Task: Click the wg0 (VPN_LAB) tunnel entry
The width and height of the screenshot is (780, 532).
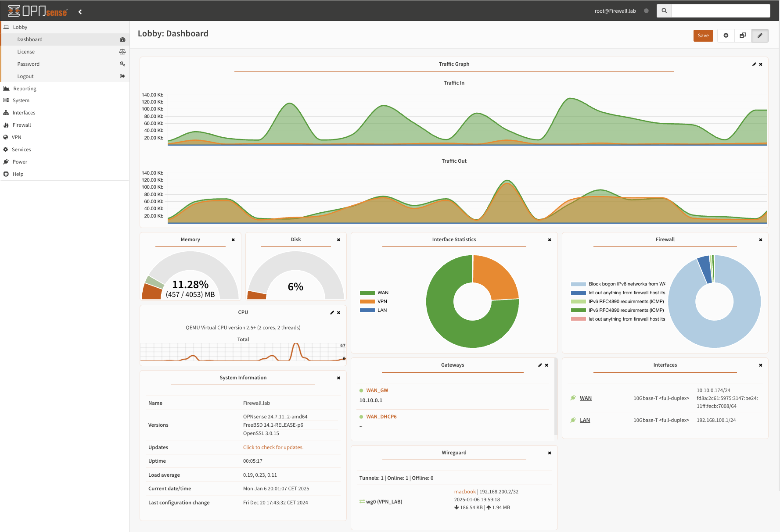Action: click(384, 502)
